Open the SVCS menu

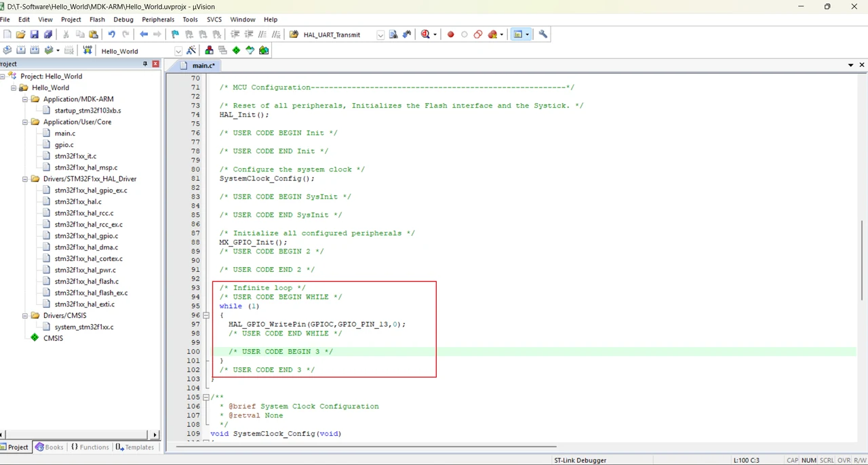214,20
